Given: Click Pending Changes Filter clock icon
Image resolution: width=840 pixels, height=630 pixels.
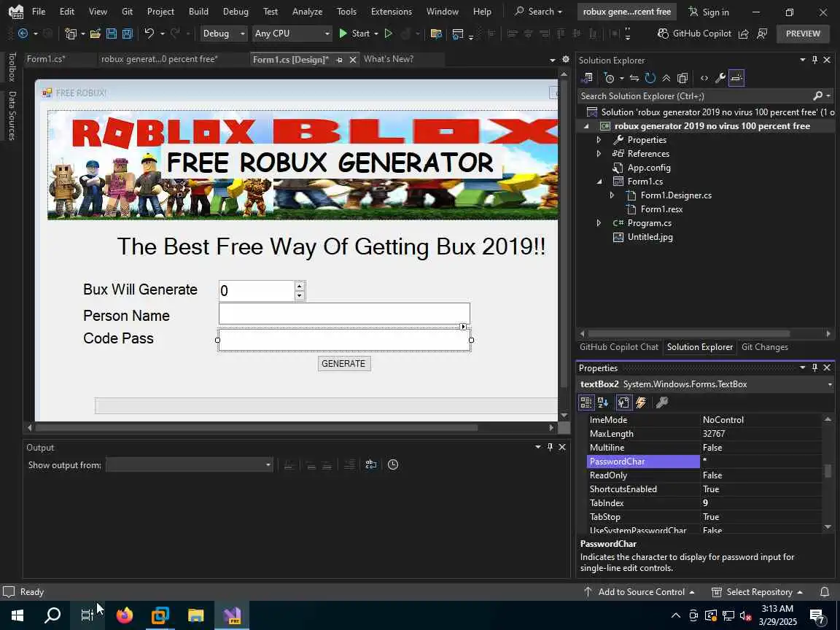Looking at the screenshot, I should coord(609,78).
